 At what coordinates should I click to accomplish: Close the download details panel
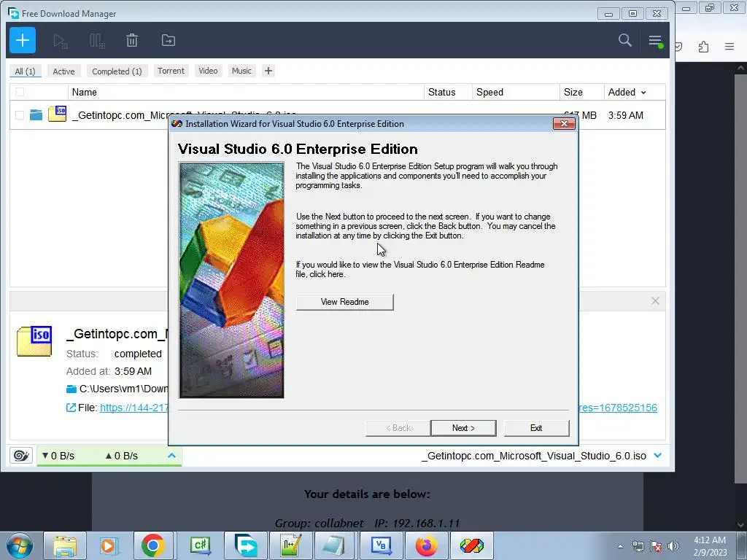pyautogui.click(x=655, y=301)
